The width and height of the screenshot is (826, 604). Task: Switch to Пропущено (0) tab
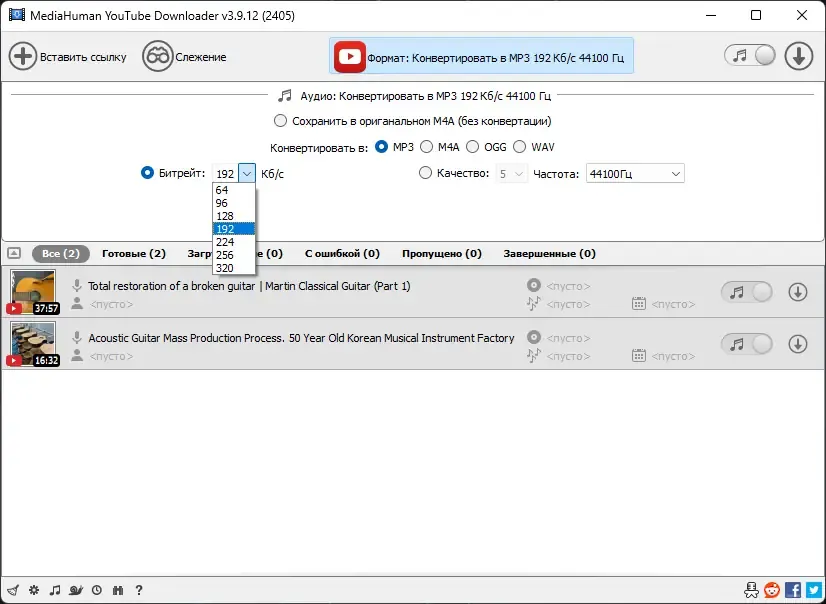[442, 254]
